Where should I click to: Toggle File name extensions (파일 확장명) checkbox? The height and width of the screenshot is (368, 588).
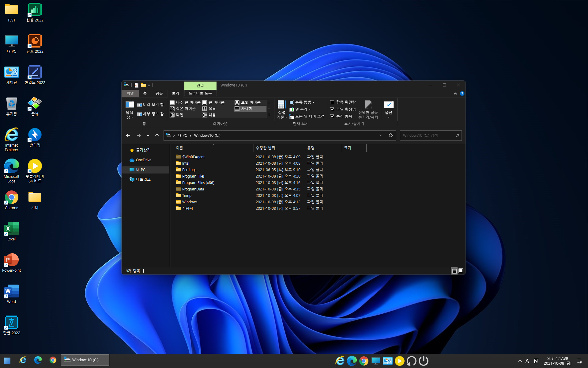pos(343,109)
